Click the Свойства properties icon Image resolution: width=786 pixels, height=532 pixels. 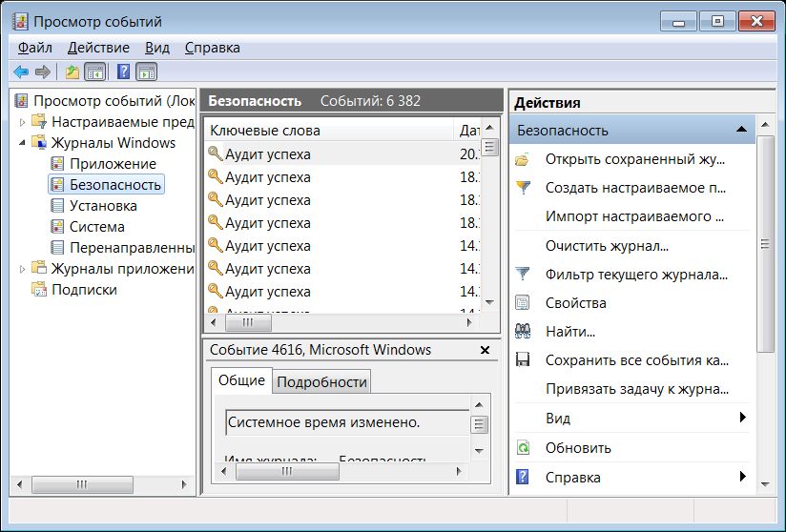[523, 302]
